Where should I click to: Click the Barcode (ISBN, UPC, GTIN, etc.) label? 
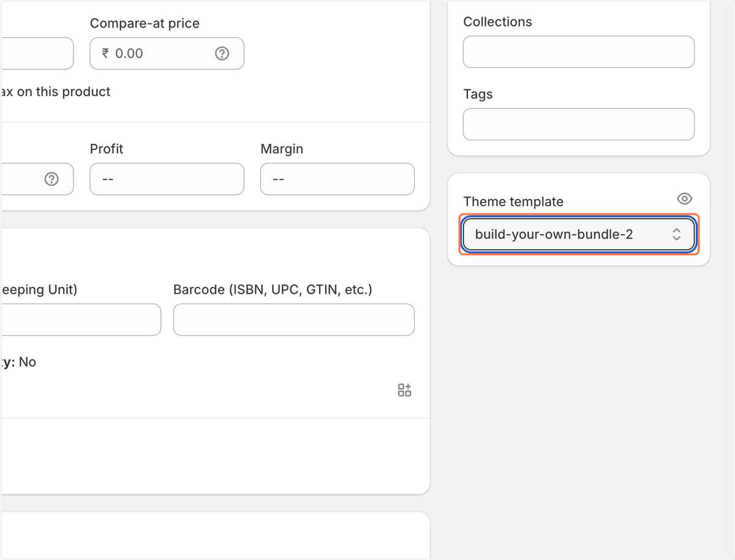273,289
